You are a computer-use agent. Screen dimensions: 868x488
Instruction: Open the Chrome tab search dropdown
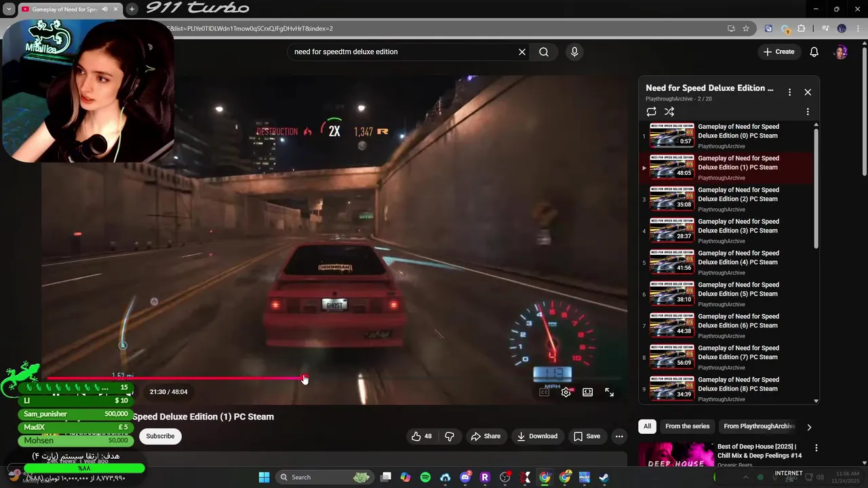[9, 9]
